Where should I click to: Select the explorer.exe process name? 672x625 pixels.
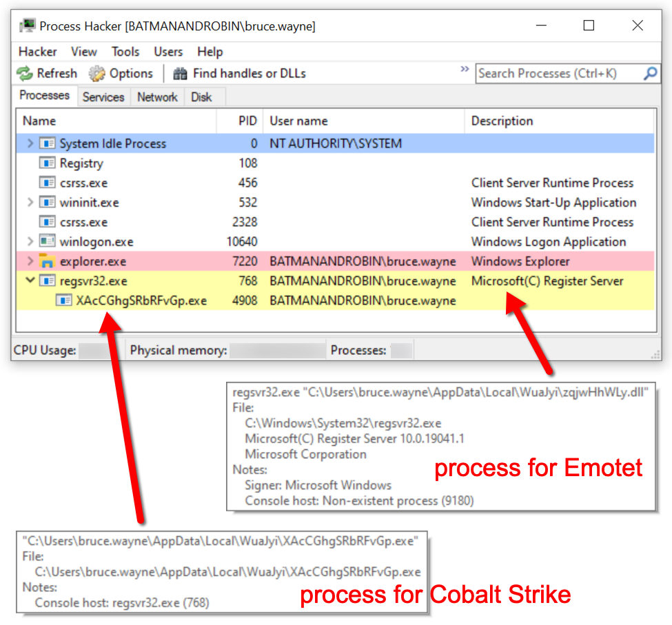tap(93, 261)
